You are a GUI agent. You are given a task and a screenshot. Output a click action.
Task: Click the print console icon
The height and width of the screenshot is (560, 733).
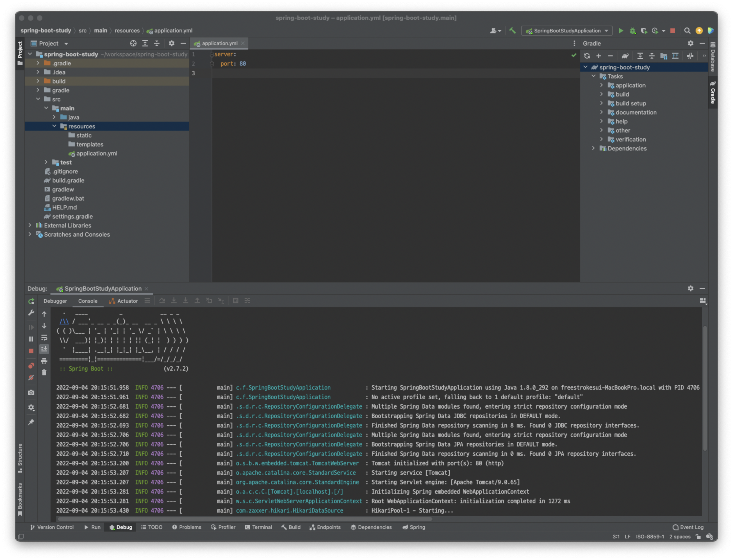(44, 361)
